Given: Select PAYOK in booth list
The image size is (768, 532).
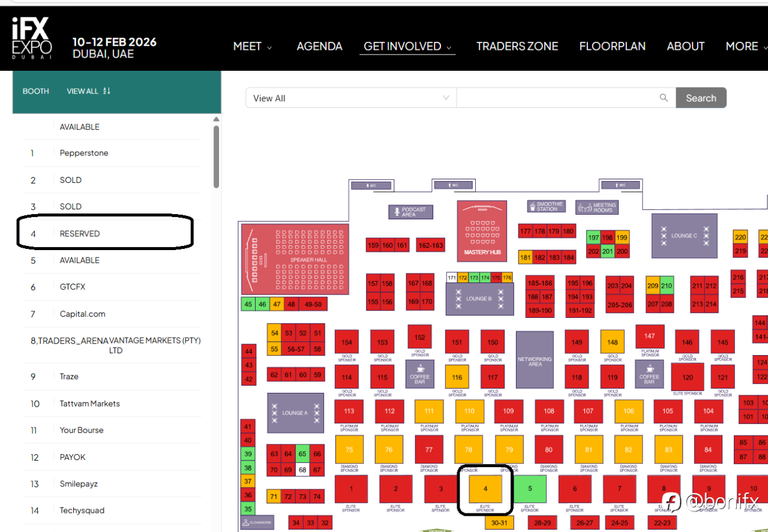Looking at the screenshot, I should [x=112, y=457].
